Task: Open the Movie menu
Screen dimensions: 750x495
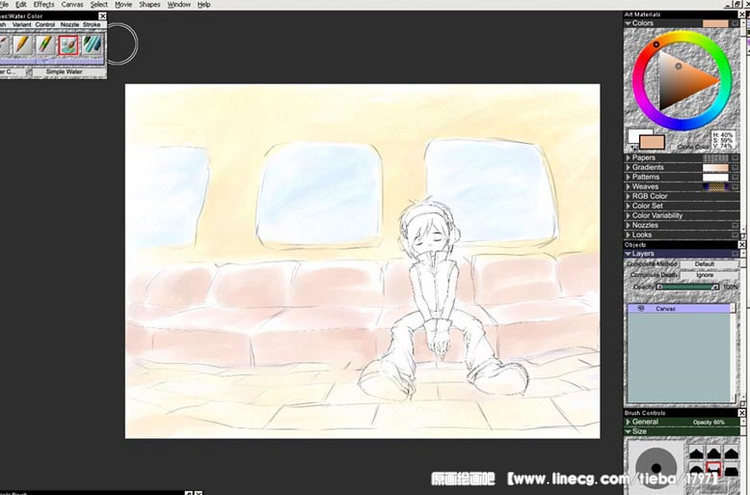Action: tap(123, 4)
